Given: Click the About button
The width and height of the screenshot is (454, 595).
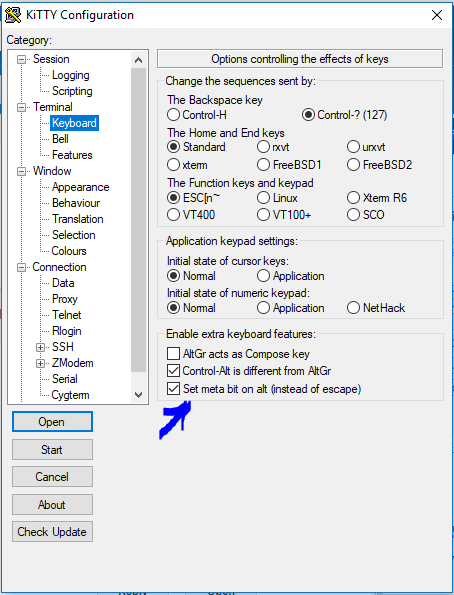Looking at the screenshot, I should 52,505.
